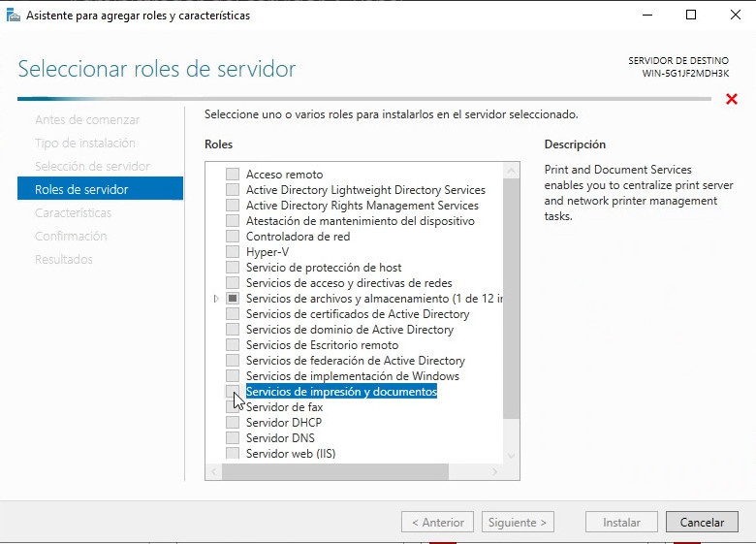Select the Servidor web (IIS) checkbox
Screen dimensions: 756x544
click(233, 454)
